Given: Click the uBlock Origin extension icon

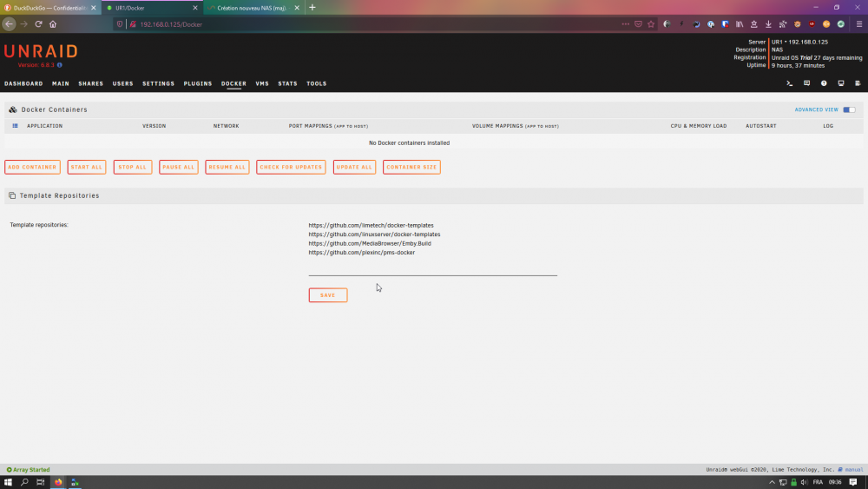Looking at the screenshot, I should [812, 23].
